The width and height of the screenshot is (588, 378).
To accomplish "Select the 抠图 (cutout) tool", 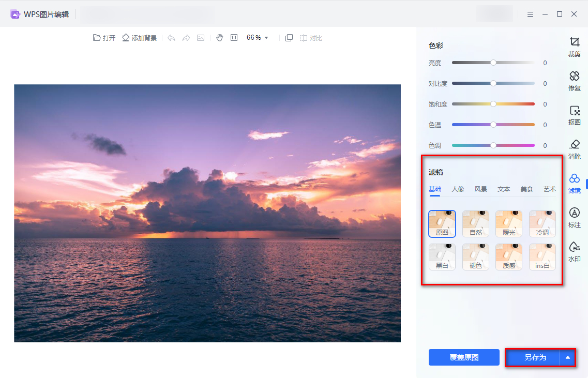I will click(x=574, y=115).
